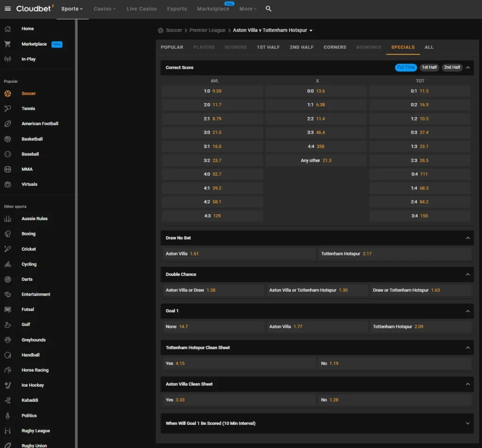Click the Home house icon
Viewport: 482px width, 448px height.
[8, 29]
